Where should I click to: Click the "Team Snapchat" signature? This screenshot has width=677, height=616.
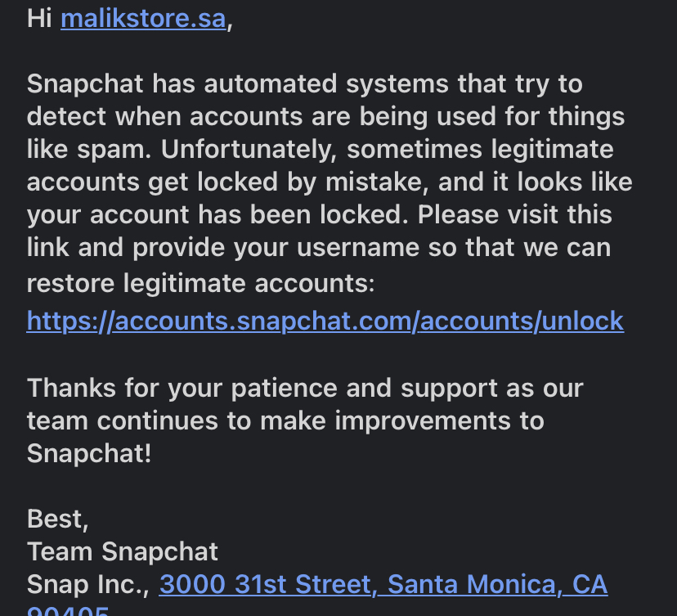tap(123, 551)
